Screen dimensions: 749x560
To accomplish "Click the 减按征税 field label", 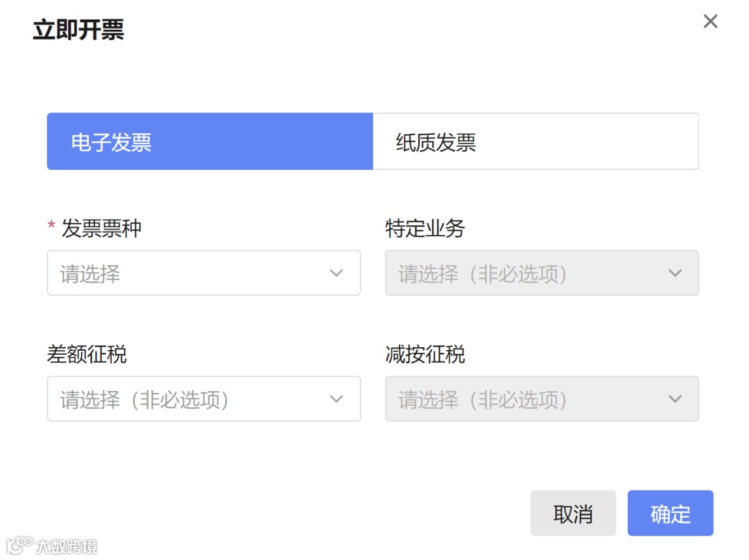I will click(424, 355).
